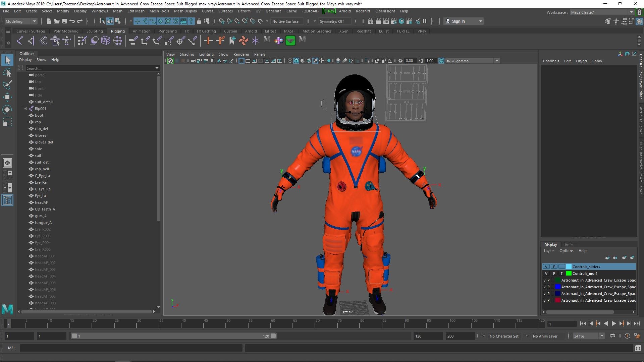
Task: Toggle playback P of Controls_sliders layer
Action: coord(554,267)
